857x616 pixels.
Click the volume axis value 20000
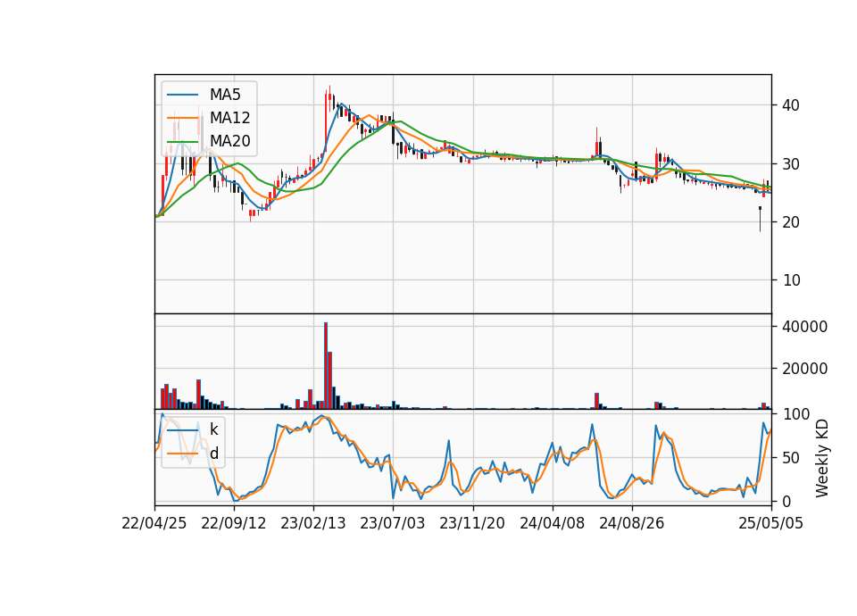805,369
